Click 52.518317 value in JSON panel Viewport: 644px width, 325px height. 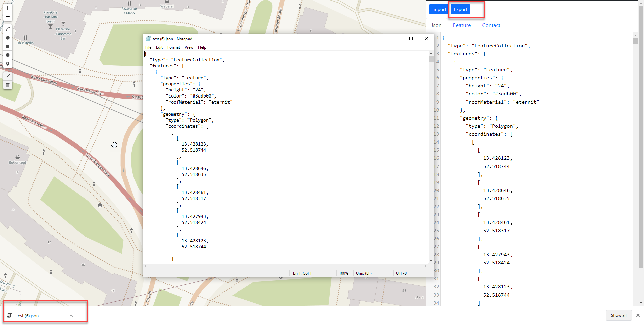(x=496, y=231)
